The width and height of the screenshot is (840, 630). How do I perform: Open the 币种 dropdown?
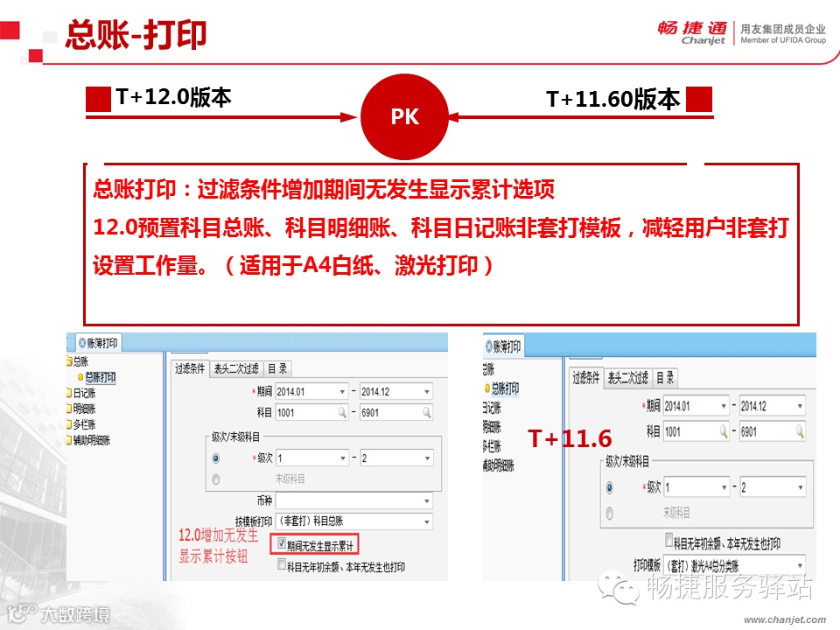[x=426, y=501]
